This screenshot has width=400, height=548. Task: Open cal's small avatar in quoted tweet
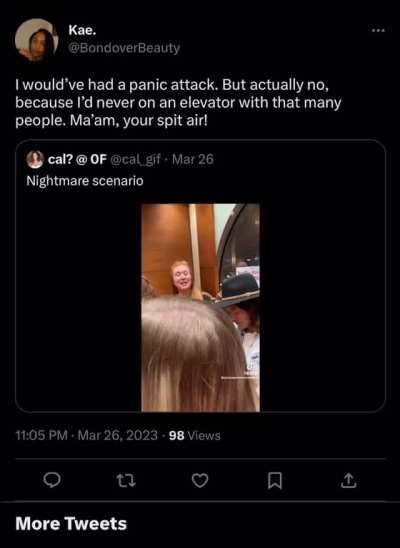pos(35,160)
